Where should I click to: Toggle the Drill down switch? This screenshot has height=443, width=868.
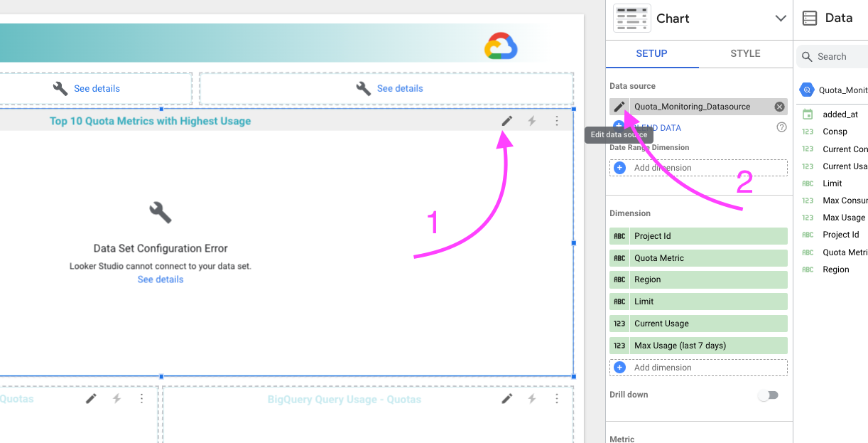[x=768, y=395]
